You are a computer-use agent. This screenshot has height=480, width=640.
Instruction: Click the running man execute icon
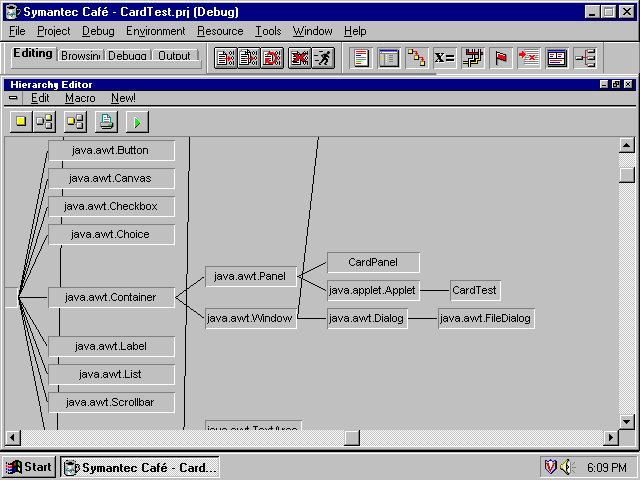(323, 58)
